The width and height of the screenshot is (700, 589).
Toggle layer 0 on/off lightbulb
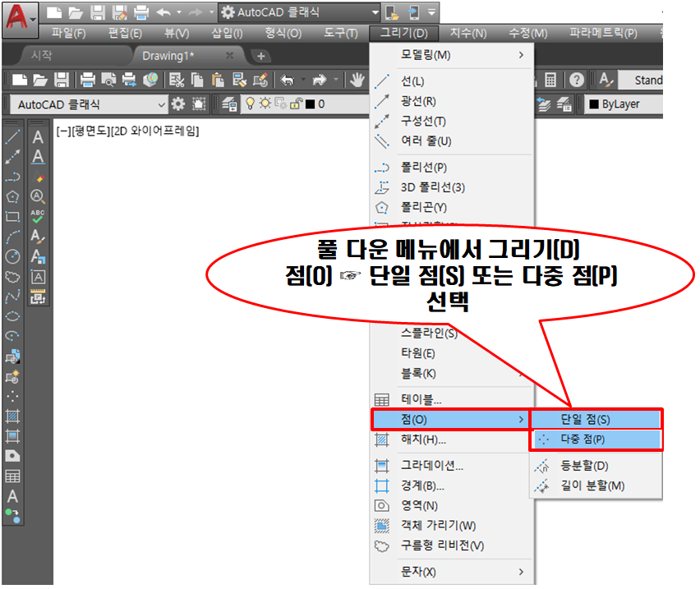(x=250, y=104)
